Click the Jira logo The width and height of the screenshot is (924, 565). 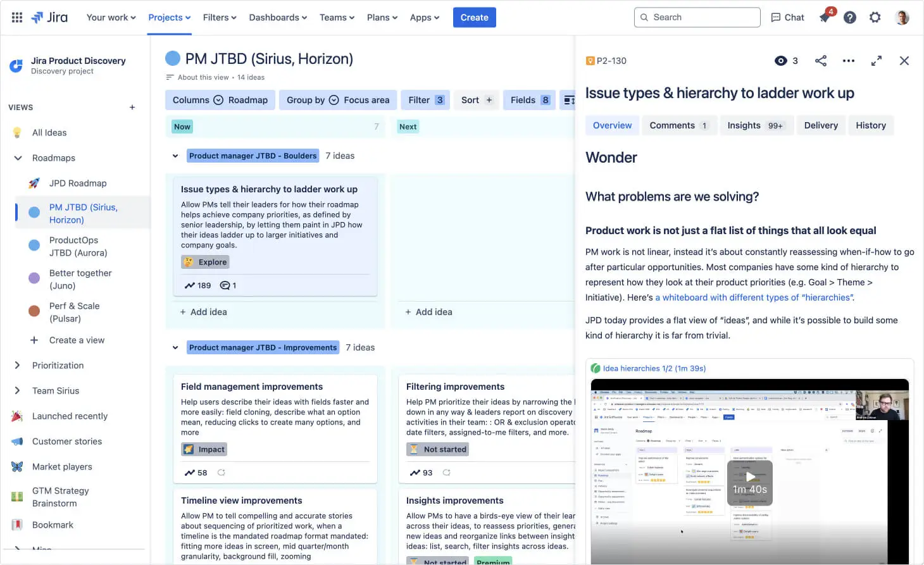[x=49, y=17]
